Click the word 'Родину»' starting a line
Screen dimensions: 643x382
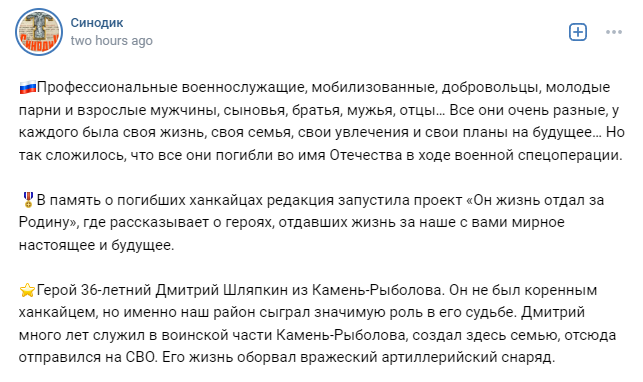49,222
